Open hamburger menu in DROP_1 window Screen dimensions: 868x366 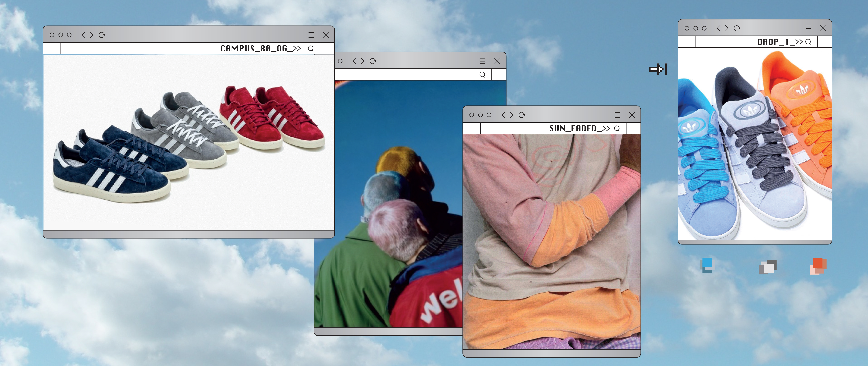coord(808,29)
